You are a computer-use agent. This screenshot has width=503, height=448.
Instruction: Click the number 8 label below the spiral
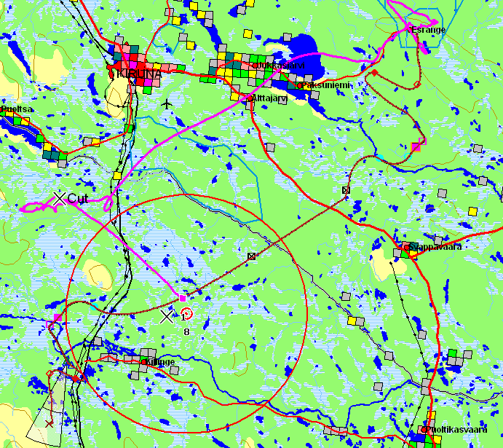point(186,331)
